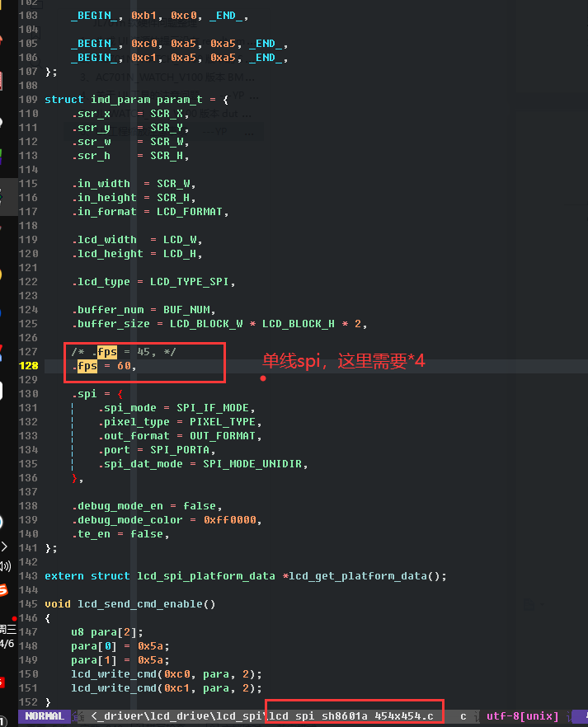Click the red closing brace on line 136
588x727 pixels.
tap(75, 478)
